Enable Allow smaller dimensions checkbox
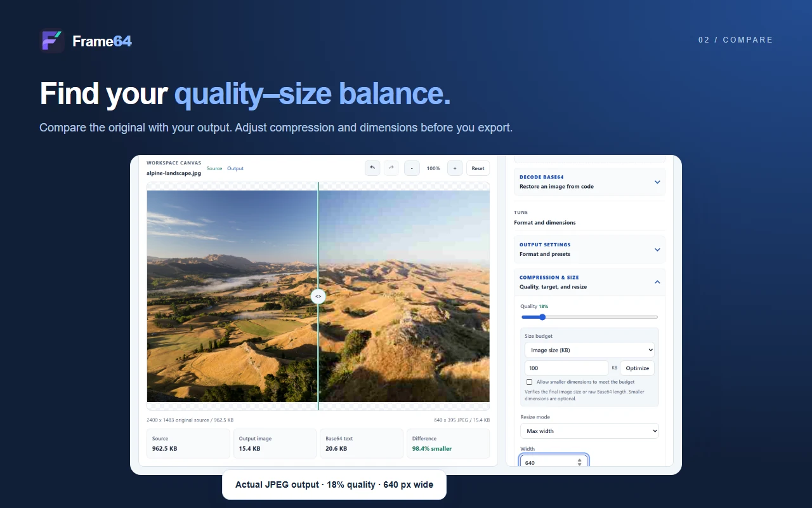 click(529, 382)
